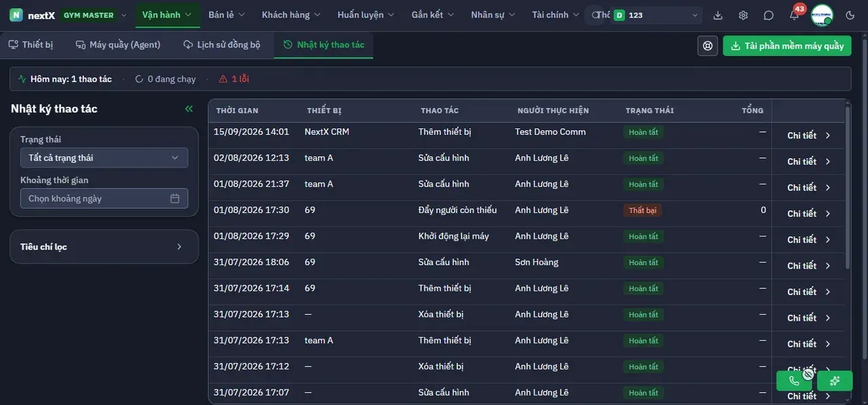Open notifications bell showing 43

click(x=794, y=15)
